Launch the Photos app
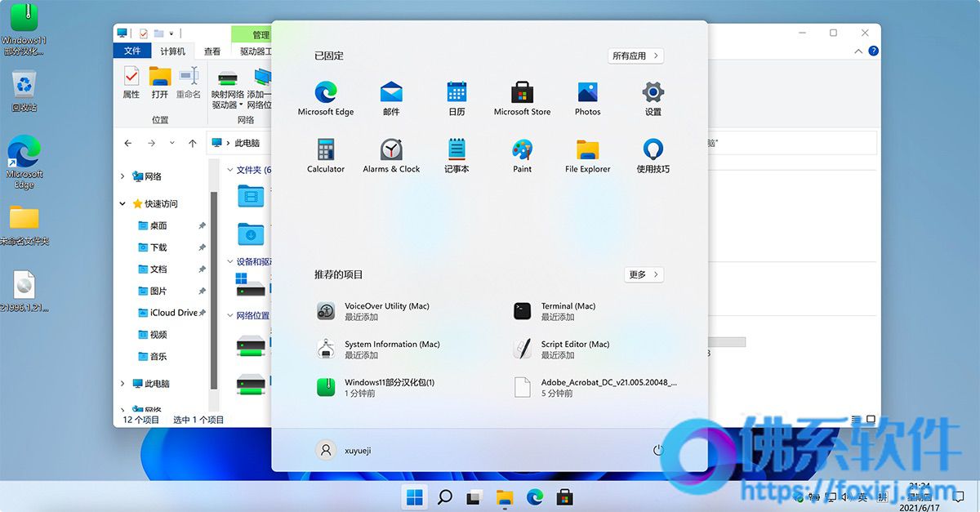The image size is (980, 512). tap(587, 98)
